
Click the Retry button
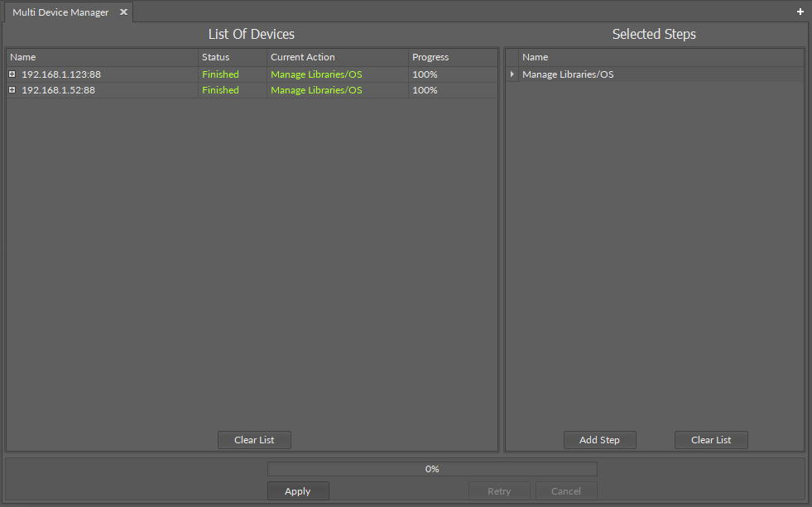pos(499,490)
